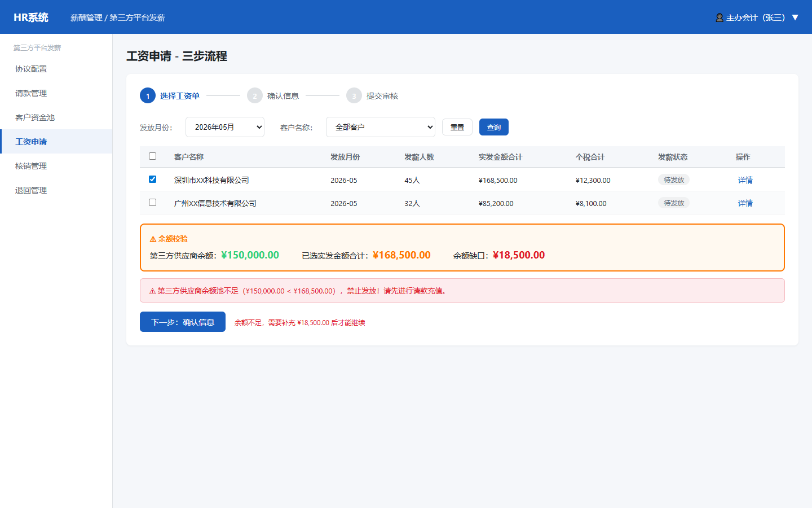
Task: Click the 发放月份 column header
Action: 345,157
